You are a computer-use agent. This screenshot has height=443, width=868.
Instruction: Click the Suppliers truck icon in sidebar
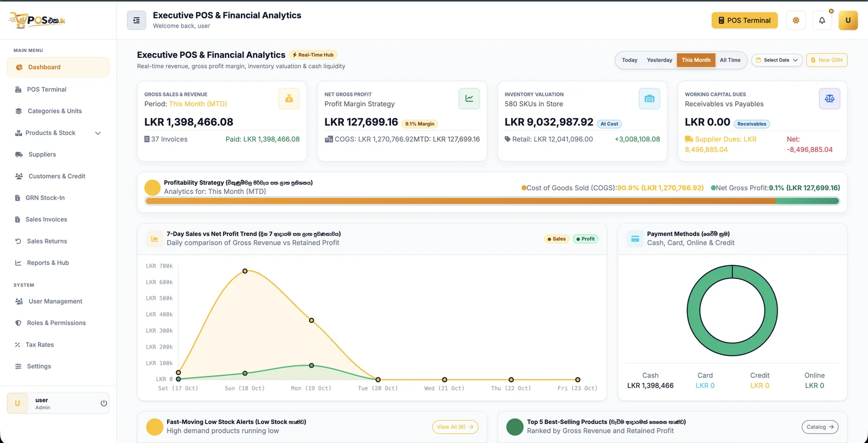(19, 155)
